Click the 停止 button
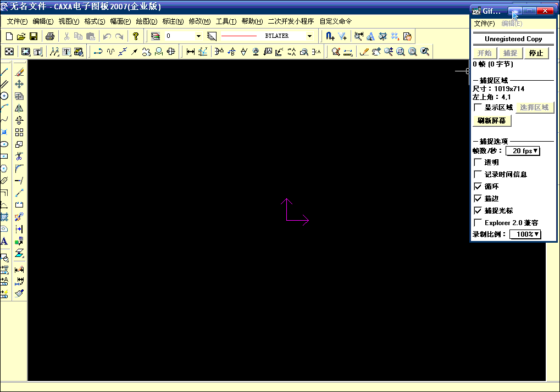 point(536,53)
